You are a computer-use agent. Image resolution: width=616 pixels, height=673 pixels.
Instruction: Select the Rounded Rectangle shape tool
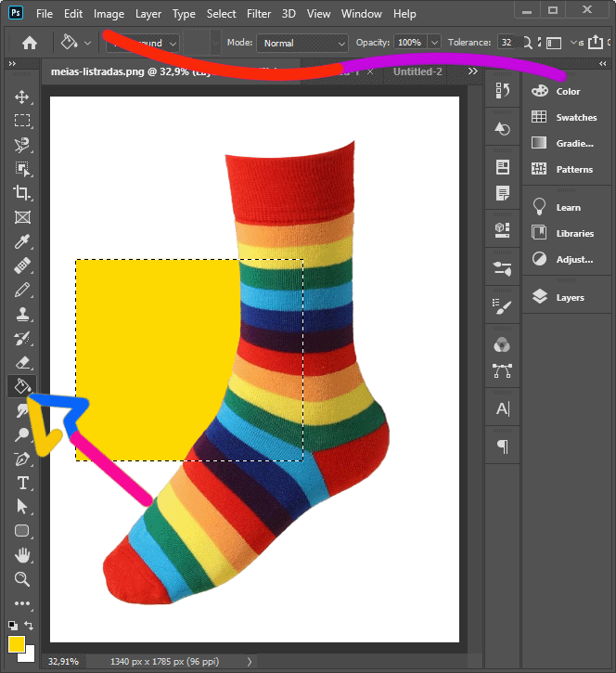tap(22, 531)
